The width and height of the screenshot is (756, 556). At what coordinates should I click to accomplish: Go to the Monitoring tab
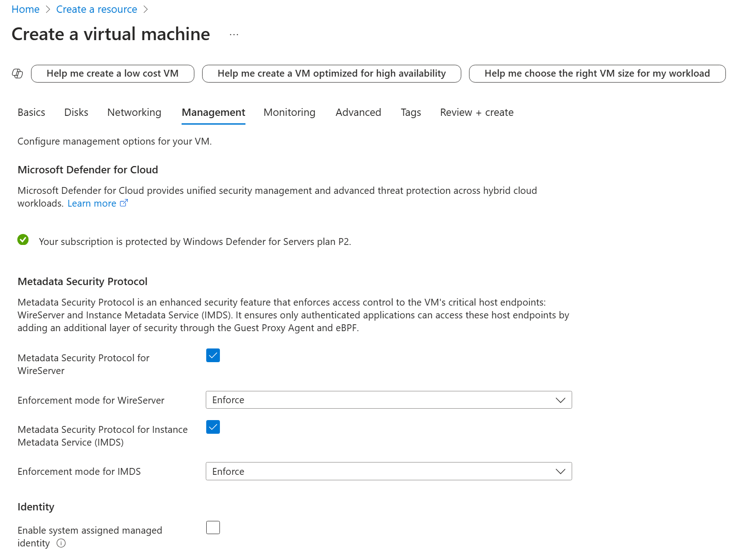(289, 112)
